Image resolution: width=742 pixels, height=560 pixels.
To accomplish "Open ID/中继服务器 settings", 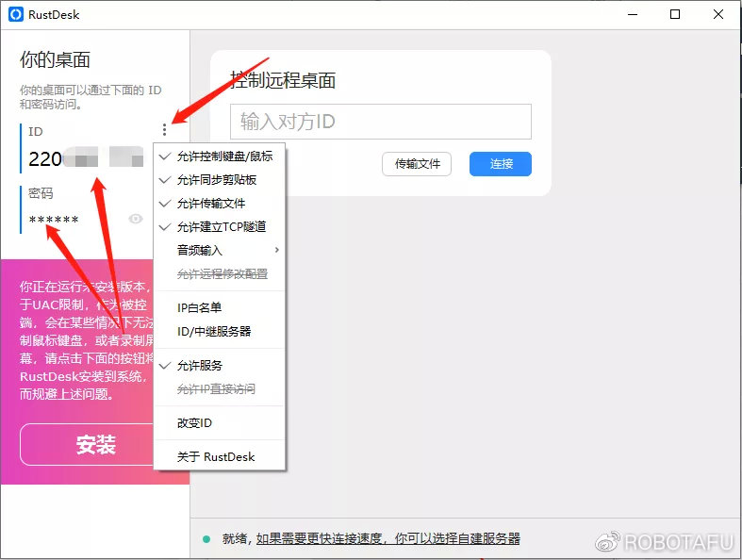I will (214, 332).
